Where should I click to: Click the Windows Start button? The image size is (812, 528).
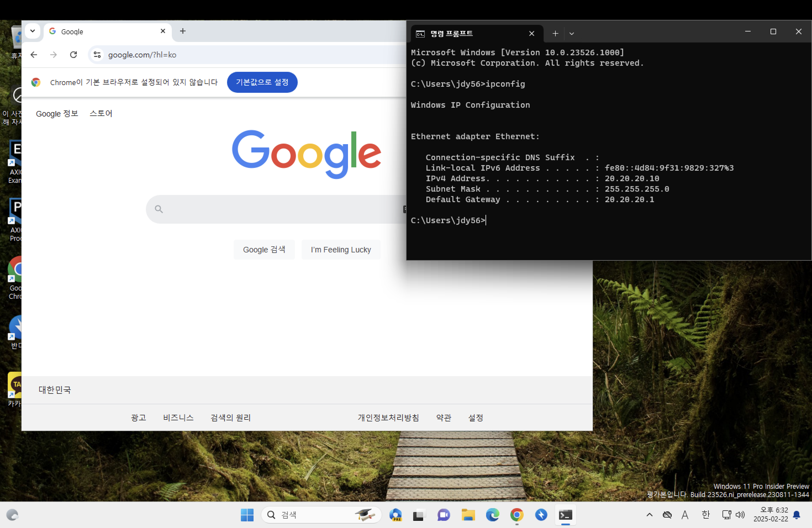(247, 514)
